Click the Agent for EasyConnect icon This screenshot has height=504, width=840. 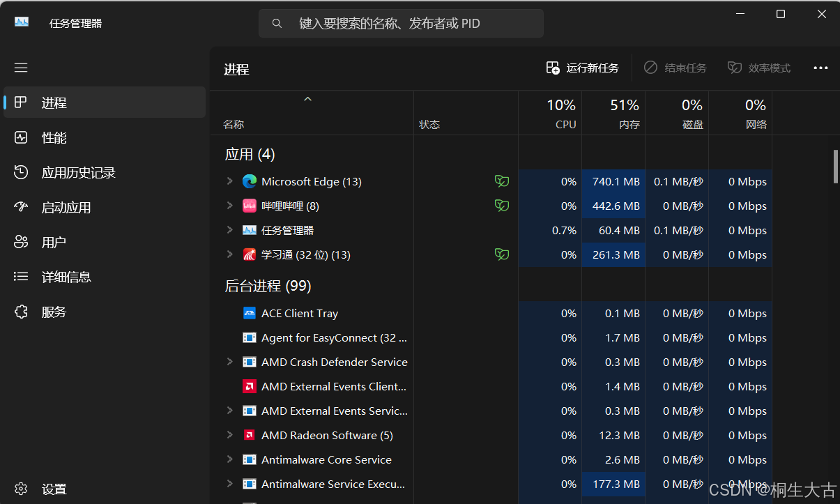click(249, 337)
